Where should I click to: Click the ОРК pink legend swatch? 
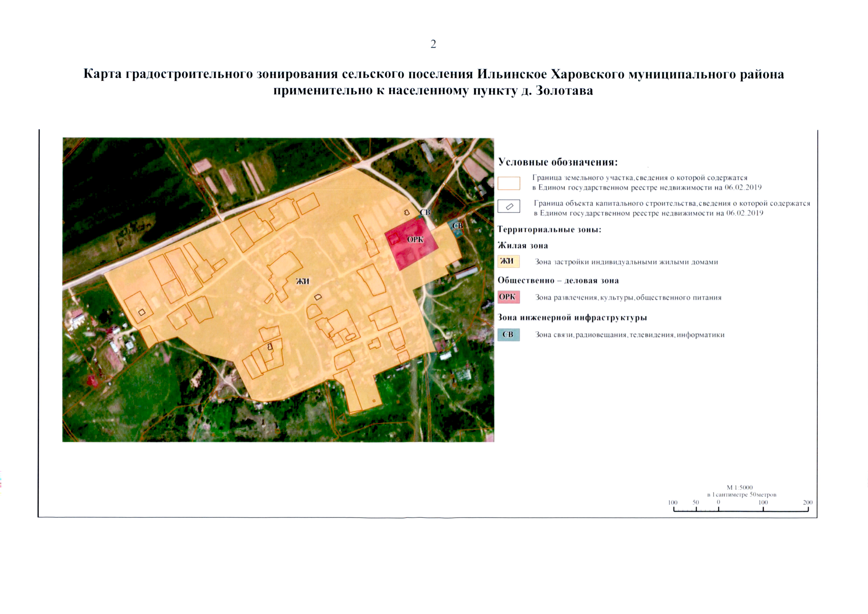[509, 297]
